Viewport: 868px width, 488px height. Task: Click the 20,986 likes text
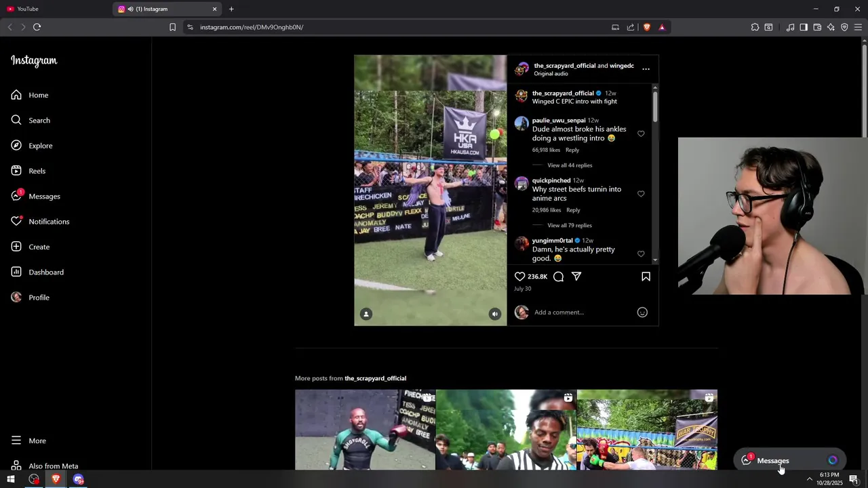547,210
